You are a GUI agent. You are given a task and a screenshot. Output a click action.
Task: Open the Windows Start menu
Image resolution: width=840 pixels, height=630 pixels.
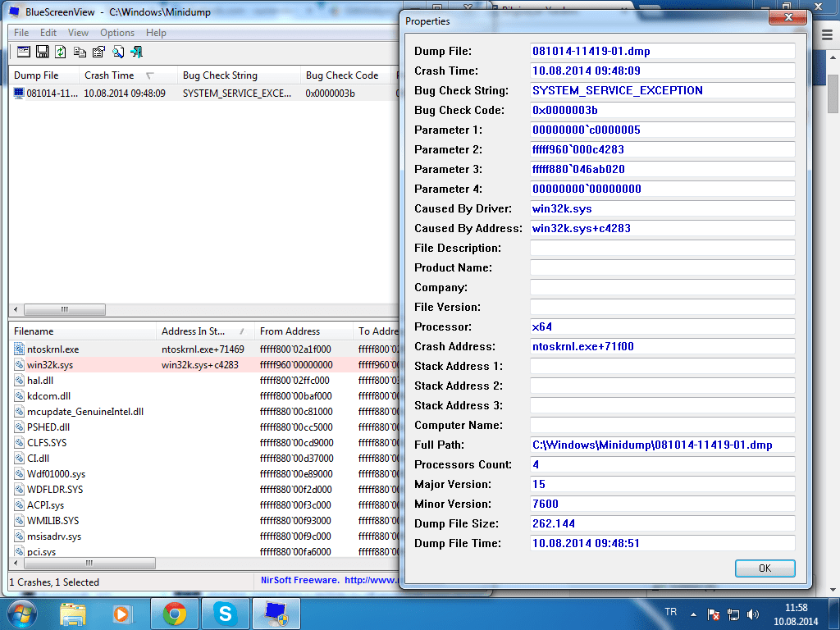[x=21, y=614]
